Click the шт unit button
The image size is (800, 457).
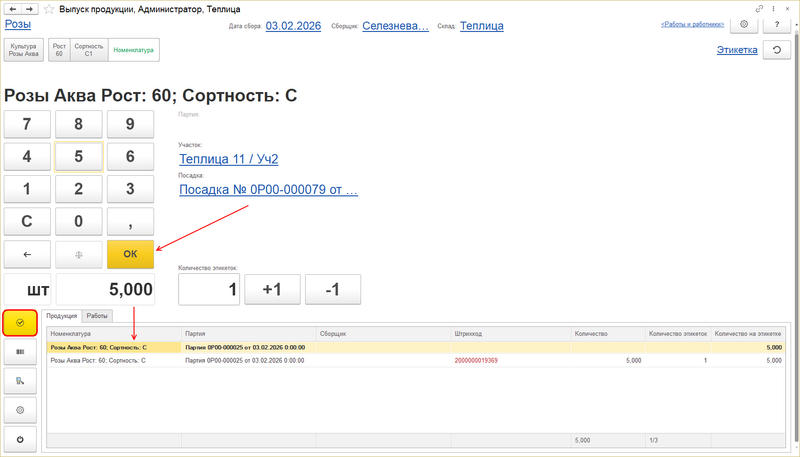coord(27,290)
